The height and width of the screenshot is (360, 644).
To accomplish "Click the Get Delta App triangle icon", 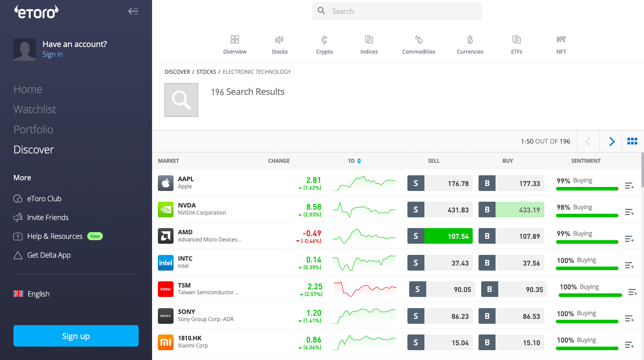I will [18, 255].
